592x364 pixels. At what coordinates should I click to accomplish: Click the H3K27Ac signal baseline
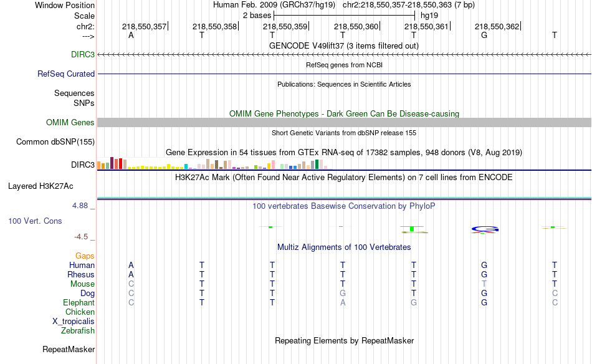pyautogui.click(x=345, y=198)
